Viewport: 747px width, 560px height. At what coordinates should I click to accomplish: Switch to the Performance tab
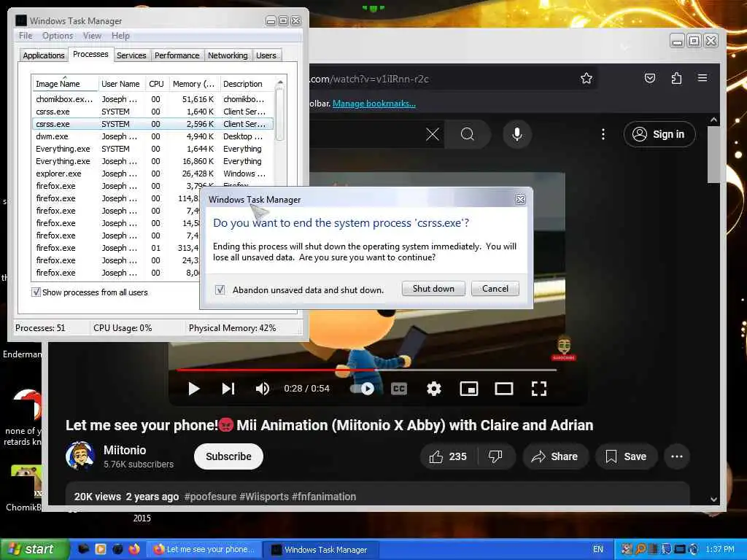pos(177,55)
